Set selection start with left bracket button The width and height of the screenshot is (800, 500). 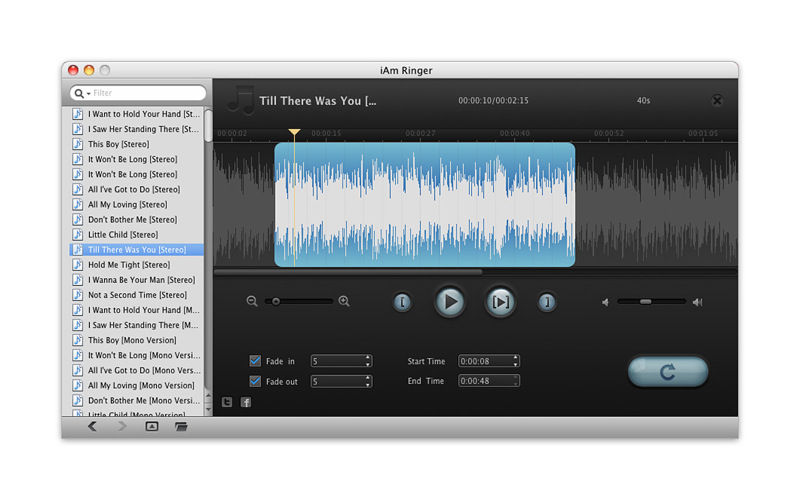(402, 302)
